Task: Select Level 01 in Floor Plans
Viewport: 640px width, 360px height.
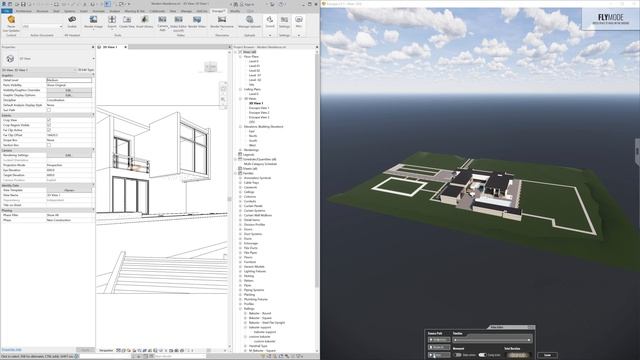Action: [254, 66]
